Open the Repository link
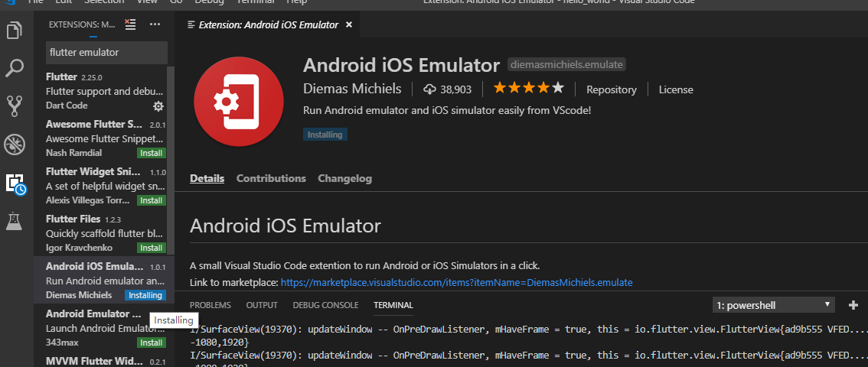This screenshot has height=367, width=868. [x=612, y=89]
